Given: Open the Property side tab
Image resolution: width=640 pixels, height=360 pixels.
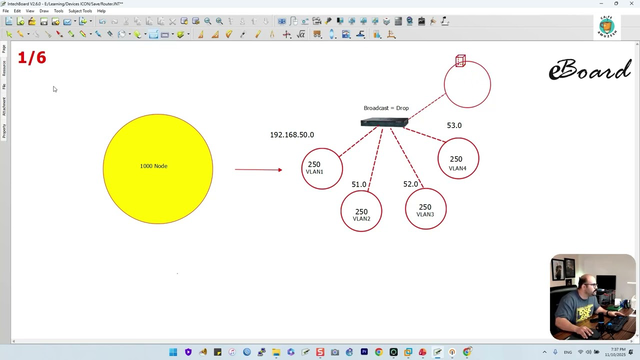Looking at the screenshot, I should 4,131.
